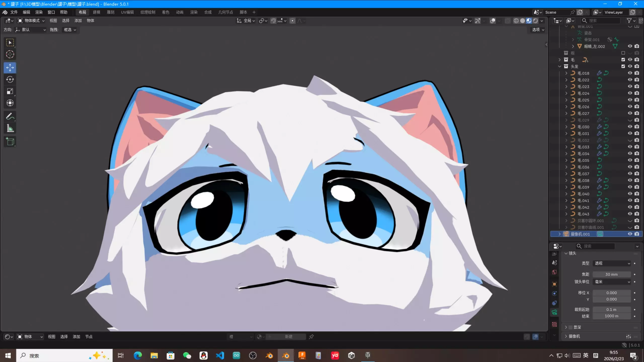644x362 pixels.
Task: Click the 物体 menu in viewport header
Action: (x=90, y=21)
